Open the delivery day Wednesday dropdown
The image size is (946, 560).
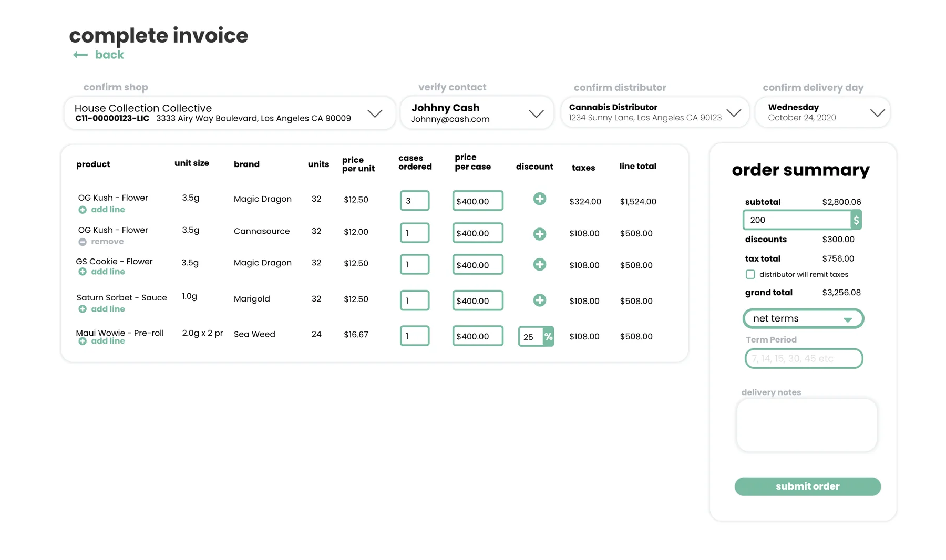(x=877, y=112)
